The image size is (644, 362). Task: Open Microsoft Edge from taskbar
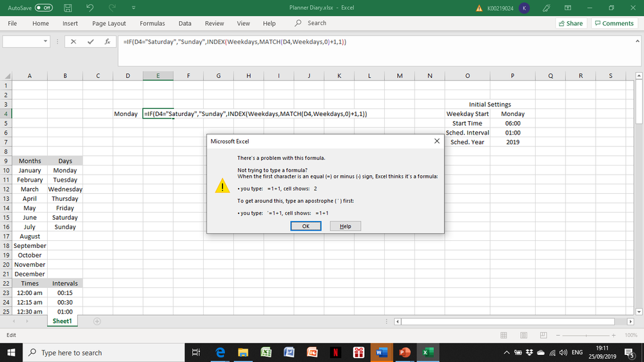tap(220, 352)
